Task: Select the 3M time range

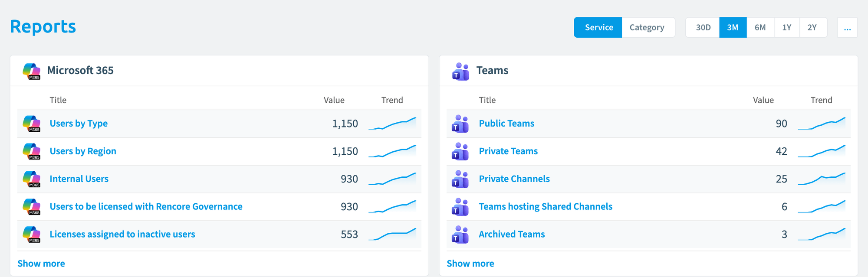Action: point(733,27)
